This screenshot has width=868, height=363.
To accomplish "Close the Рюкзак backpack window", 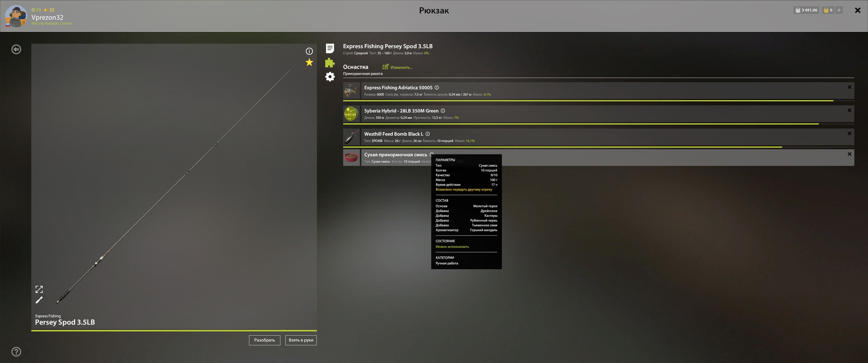I will 858,10.
